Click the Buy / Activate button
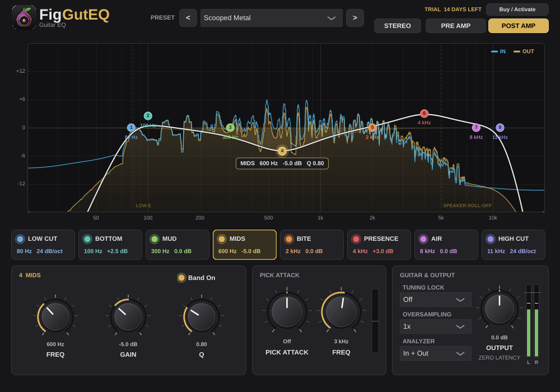Viewport: 560px width, 392px height. [517, 10]
